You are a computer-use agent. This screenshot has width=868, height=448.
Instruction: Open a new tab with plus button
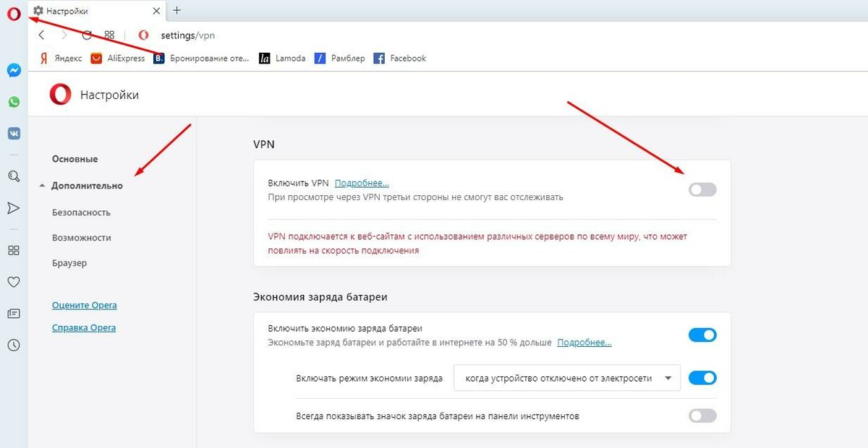177,10
